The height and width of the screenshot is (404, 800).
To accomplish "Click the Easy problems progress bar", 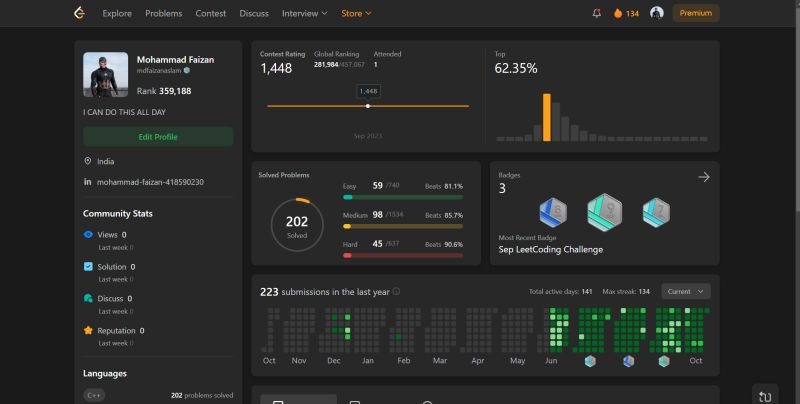I will [x=403, y=197].
